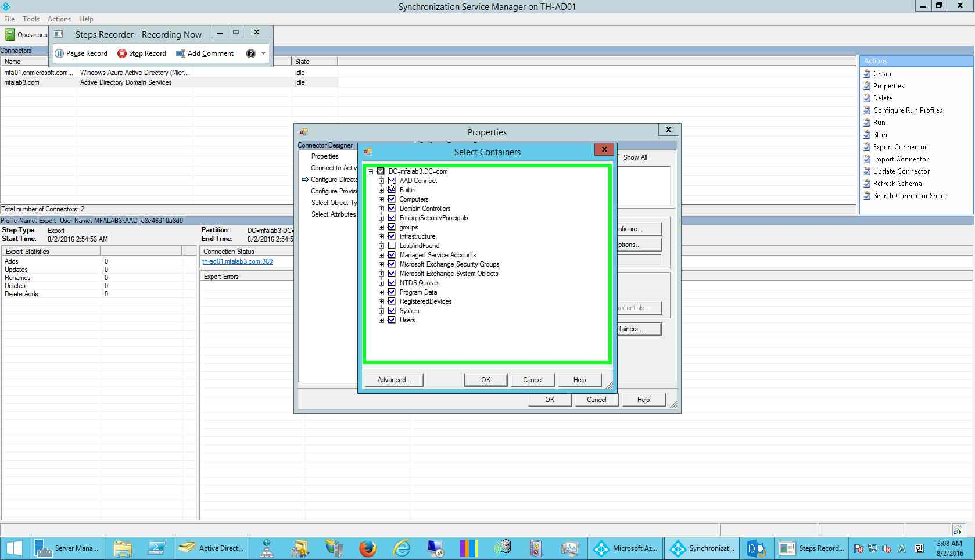This screenshot has width=975, height=560.
Task: Select Select Attributes in Connector Designer
Action: click(x=334, y=214)
